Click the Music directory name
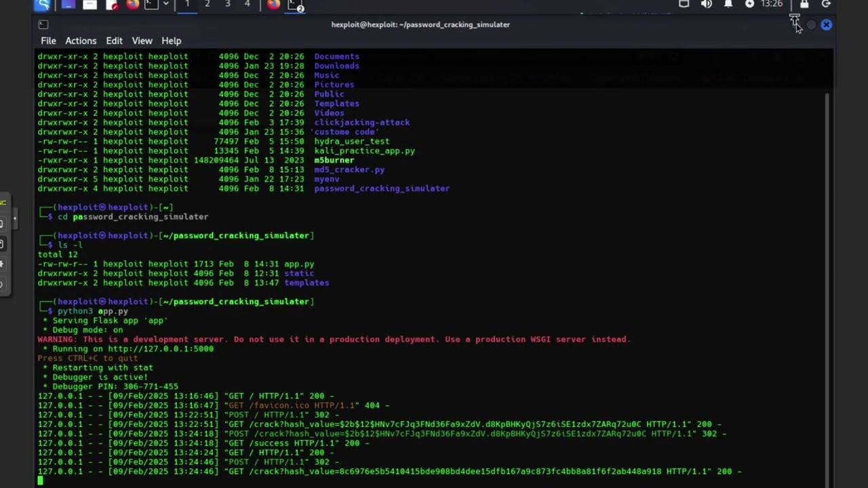 pyautogui.click(x=326, y=75)
